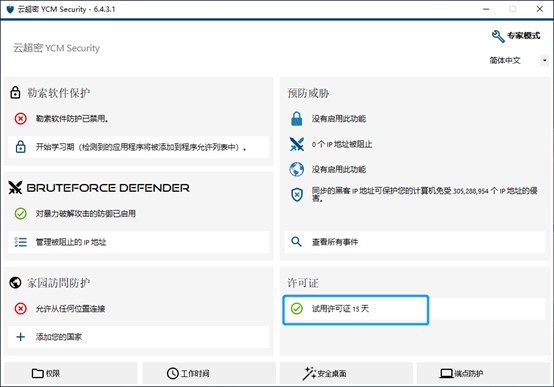The width and height of the screenshot is (554, 387).
Task: Click the 云超密 YCM Security header text
Action: coord(57,48)
